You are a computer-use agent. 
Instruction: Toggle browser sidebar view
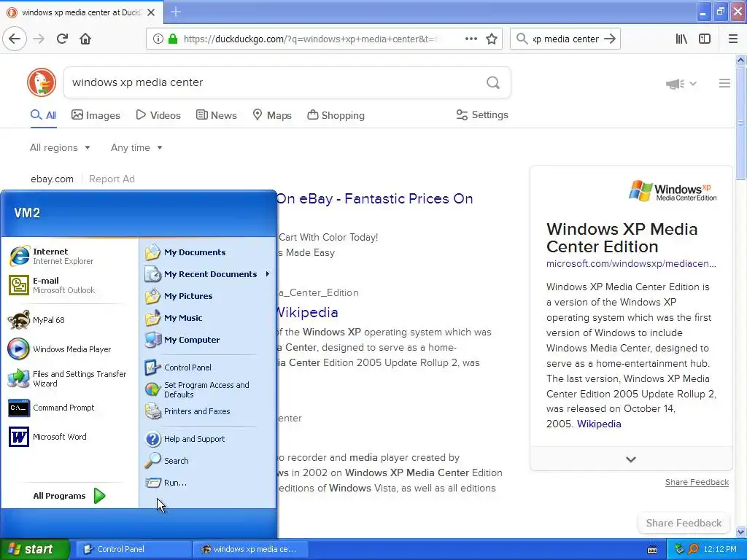(x=705, y=39)
